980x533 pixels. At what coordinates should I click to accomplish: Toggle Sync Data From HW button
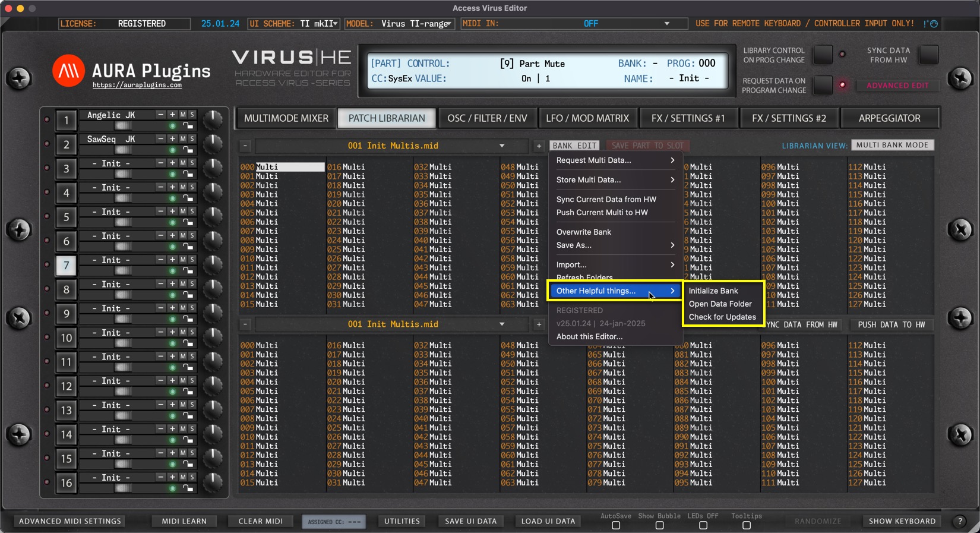pyautogui.click(x=929, y=55)
